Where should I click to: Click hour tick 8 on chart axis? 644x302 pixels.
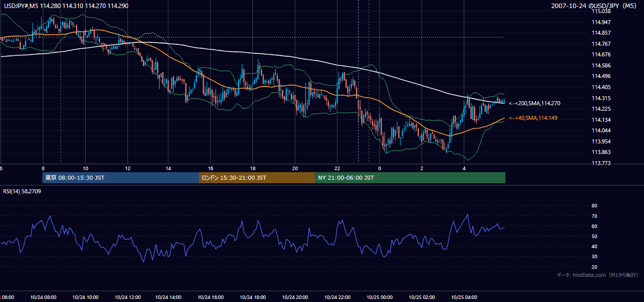tap(43, 169)
